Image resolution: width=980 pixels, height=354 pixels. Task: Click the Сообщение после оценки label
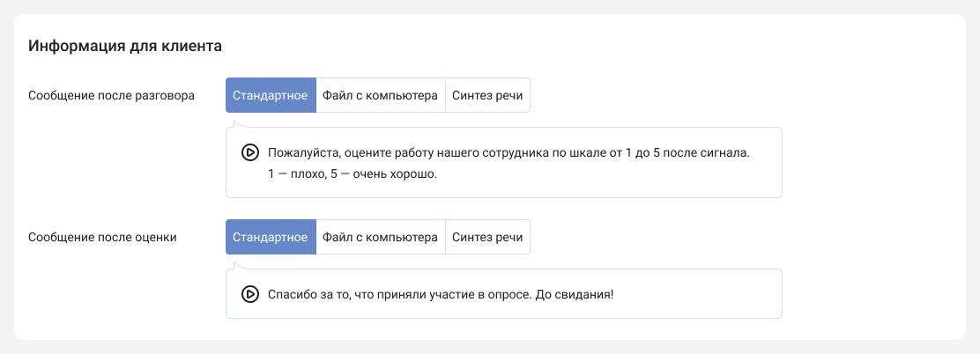[102, 237]
